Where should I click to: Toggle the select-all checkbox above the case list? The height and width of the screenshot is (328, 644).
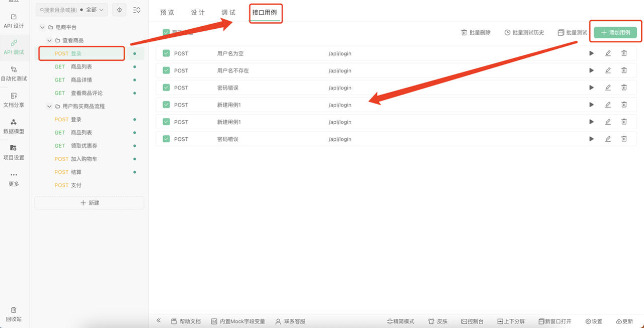(166, 32)
